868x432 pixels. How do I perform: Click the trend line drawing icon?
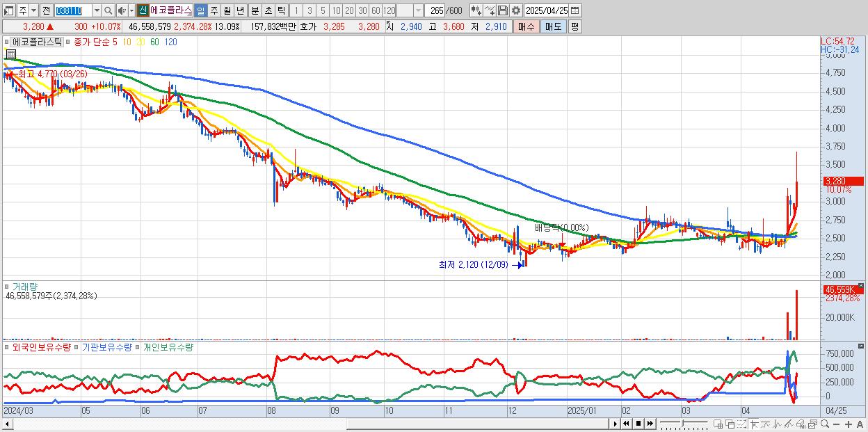coord(766,424)
